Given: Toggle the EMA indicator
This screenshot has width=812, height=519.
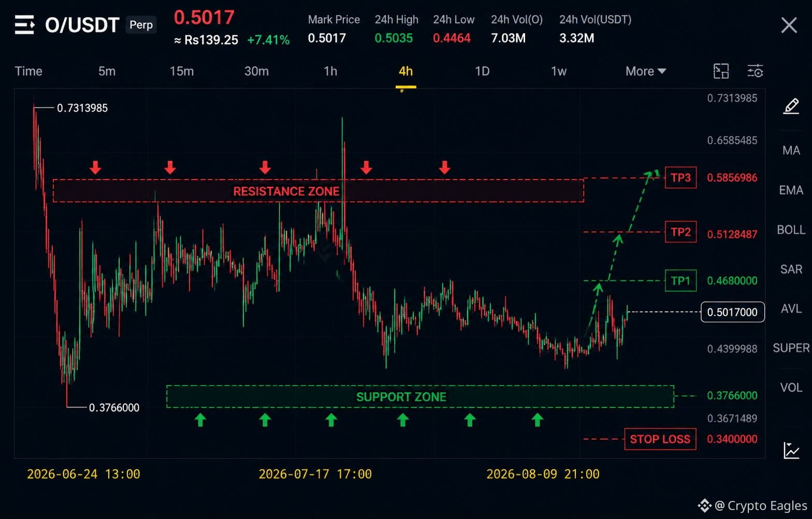Looking at the screenshot, I should click(x=791, y=190).
